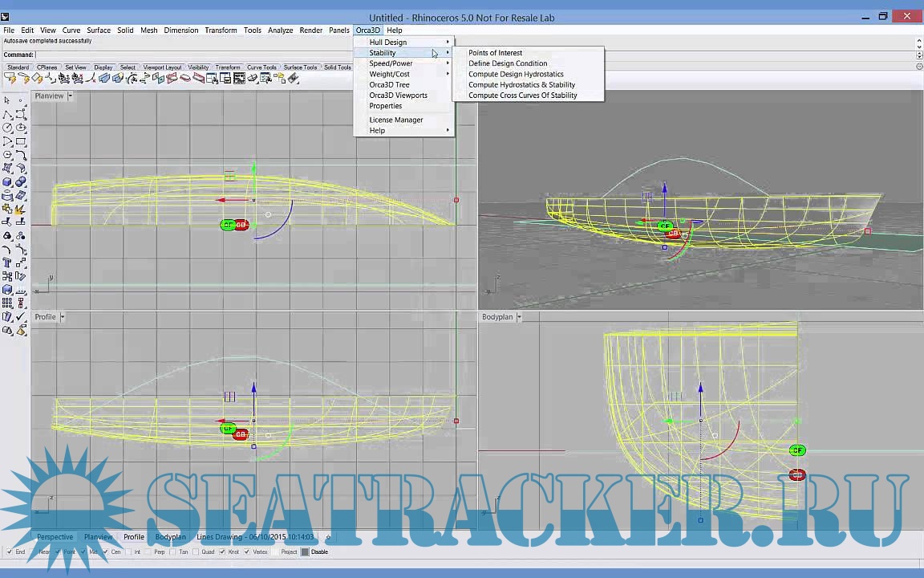Viewport: 924px width, 578px height.
Task: Enable the Int object snap
Action: point(128,552)
